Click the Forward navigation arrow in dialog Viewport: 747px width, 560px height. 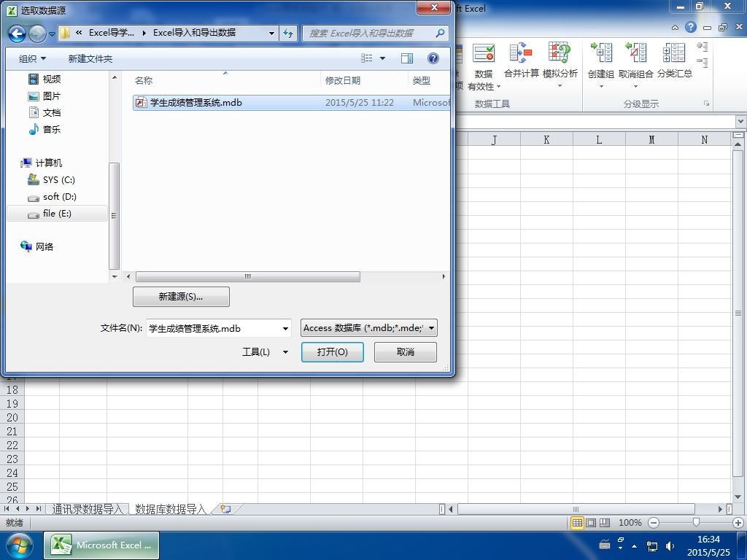coord(37,34)
